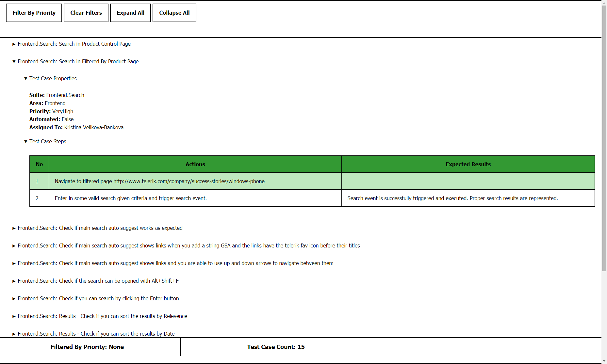Click the Expected Results table header
The image size is (607, 364).
468,164
